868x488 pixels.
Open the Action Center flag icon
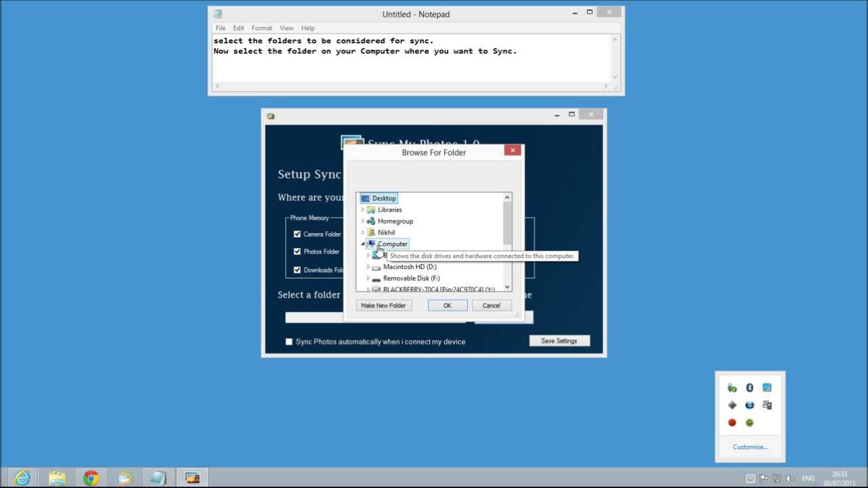(x=764, y=478)
